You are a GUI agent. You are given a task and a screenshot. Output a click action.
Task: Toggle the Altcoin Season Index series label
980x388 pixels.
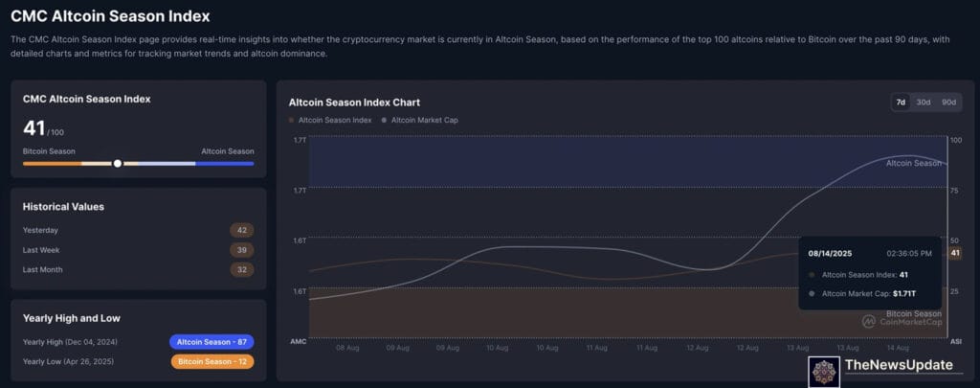(x=334, y=121)
